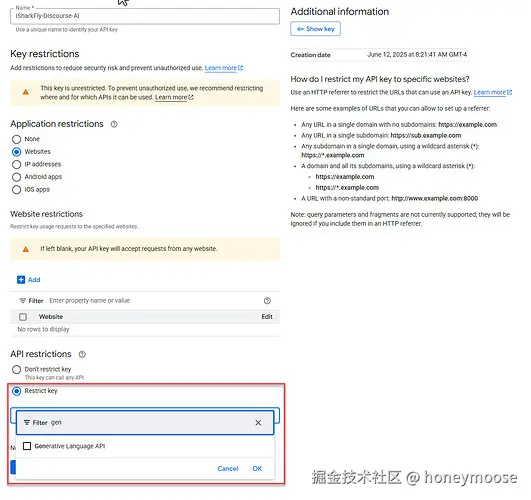Click the Website column header
This screenshot has height=500, width=531.
tap(51, 317)
